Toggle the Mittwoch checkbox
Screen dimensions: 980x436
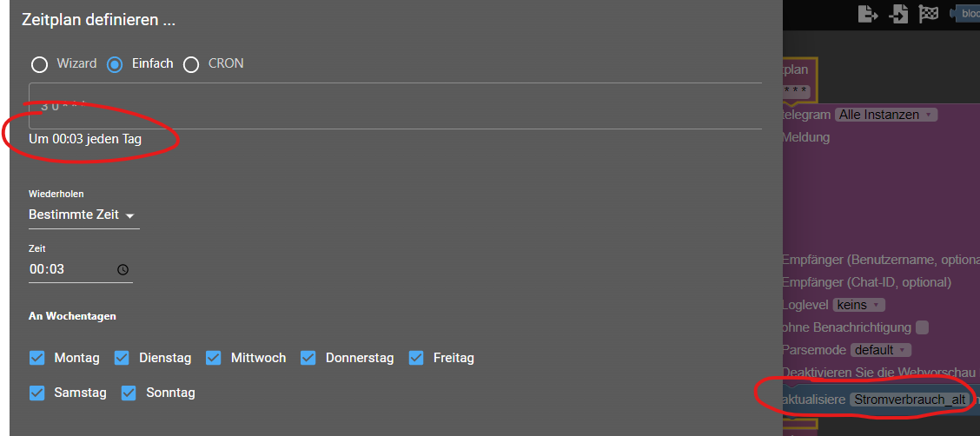coord(214,358)
